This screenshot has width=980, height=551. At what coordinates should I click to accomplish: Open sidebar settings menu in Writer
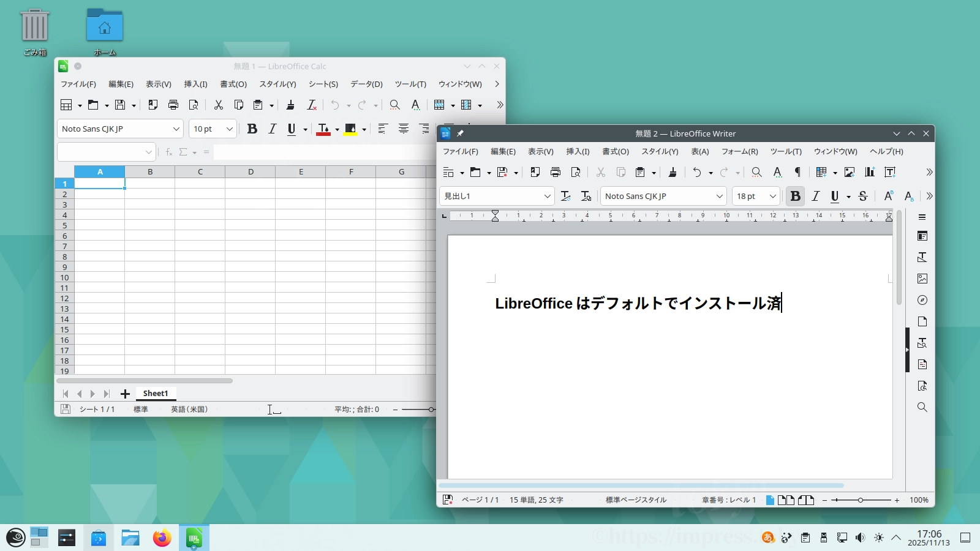922,217
